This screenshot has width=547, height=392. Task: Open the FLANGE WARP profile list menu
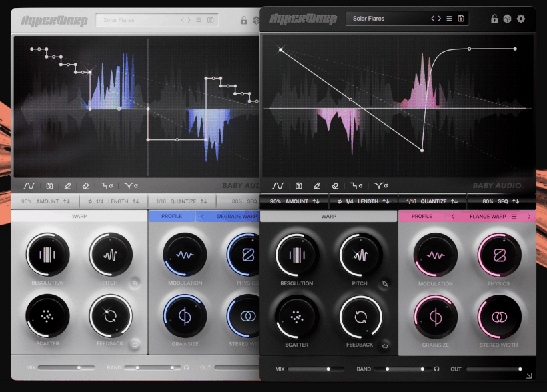click(514, 217)
